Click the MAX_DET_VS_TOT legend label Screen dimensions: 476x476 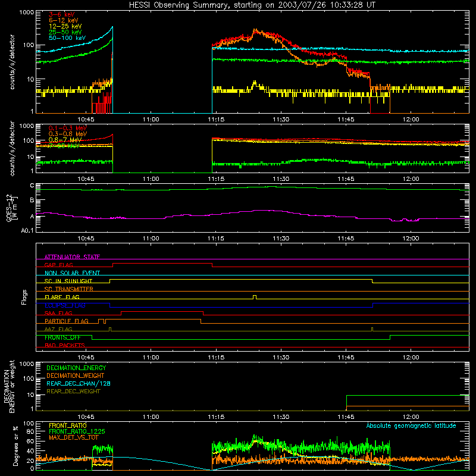tap(74, 437)
